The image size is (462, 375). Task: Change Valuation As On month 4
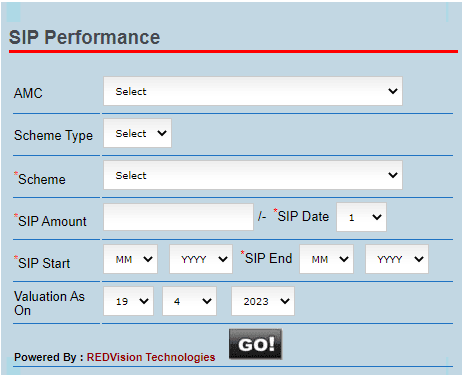[x=189, y=301]
